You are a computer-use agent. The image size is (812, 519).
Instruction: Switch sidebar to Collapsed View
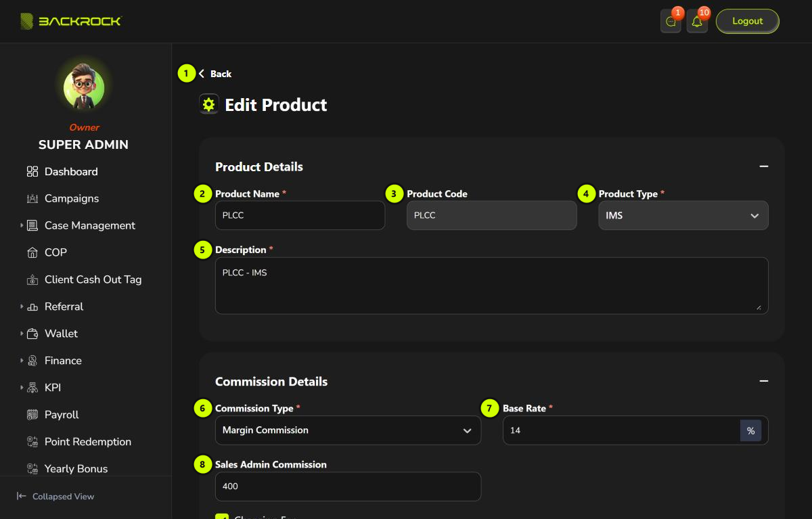pyautogui.click(x=55, y=497)
